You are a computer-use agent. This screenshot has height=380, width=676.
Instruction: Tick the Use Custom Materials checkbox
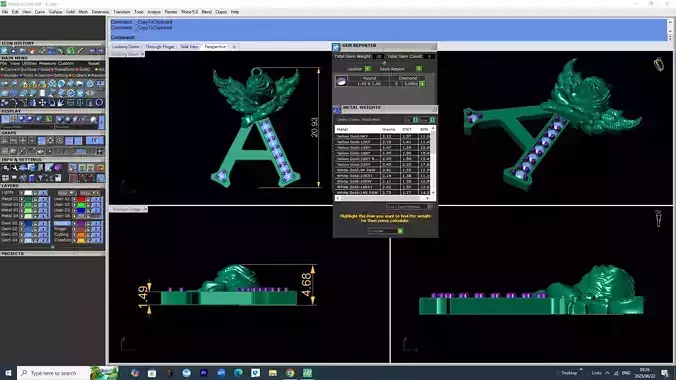(430, 207)
